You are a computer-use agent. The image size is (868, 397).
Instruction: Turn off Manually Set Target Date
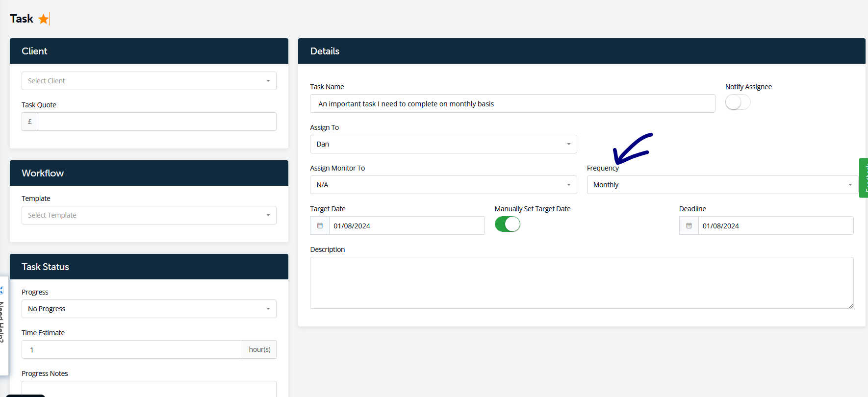tap(507, 224)
